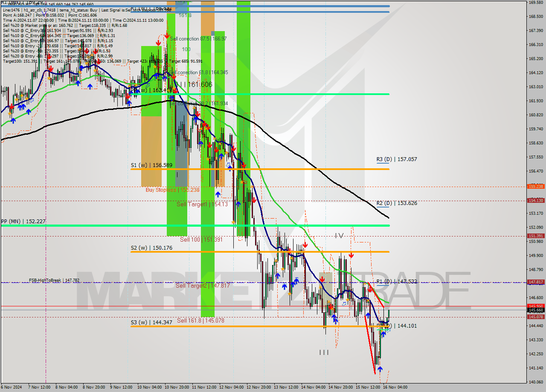The height and width of the screenshot is (392, 546).
Task: Click the 145.078 price tag on axis
Action: [x=536, y=317]
